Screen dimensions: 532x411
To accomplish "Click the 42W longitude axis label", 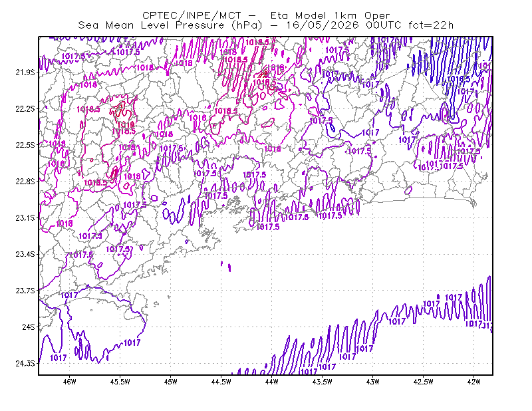I will click(x=474, y=382).
